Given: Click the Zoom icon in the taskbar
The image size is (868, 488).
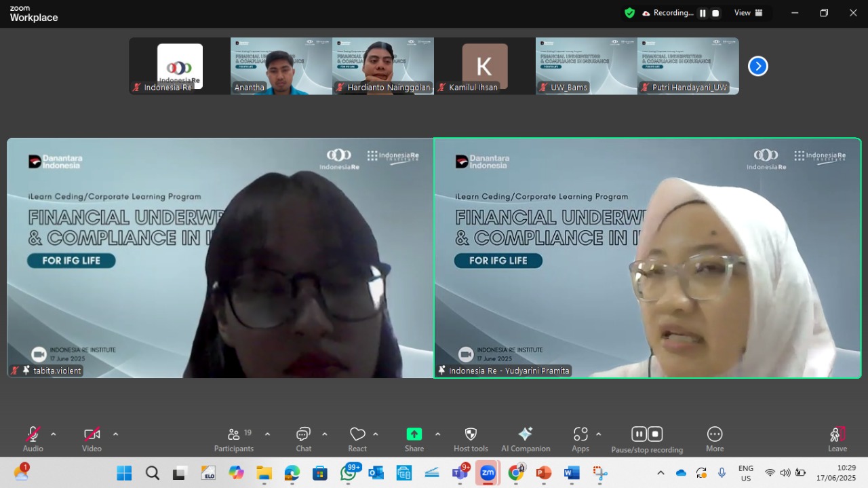Looking at the screenshot, I should click(x=488, y=473).
